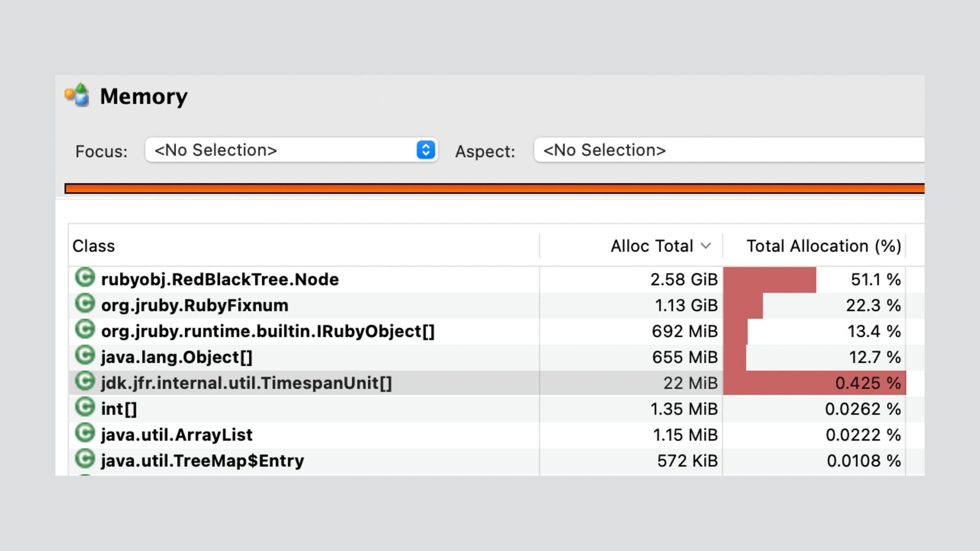The image size is (980, 551).
Task: Click class icon beside TimespanUnit[] row
Action: coord(85,382)
